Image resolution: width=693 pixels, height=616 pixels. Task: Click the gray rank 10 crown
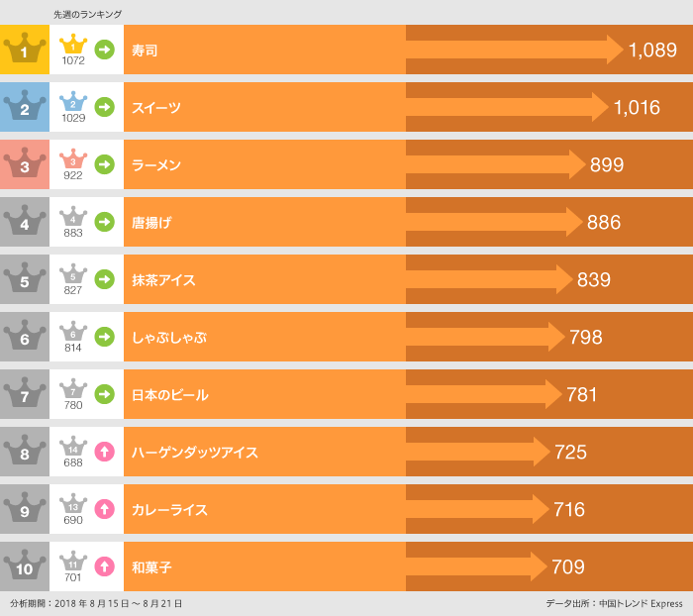click(25, 566)
